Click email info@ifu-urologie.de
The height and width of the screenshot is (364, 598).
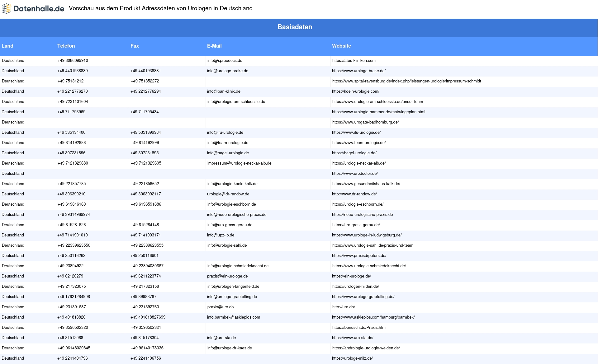[x=225, y=133]
